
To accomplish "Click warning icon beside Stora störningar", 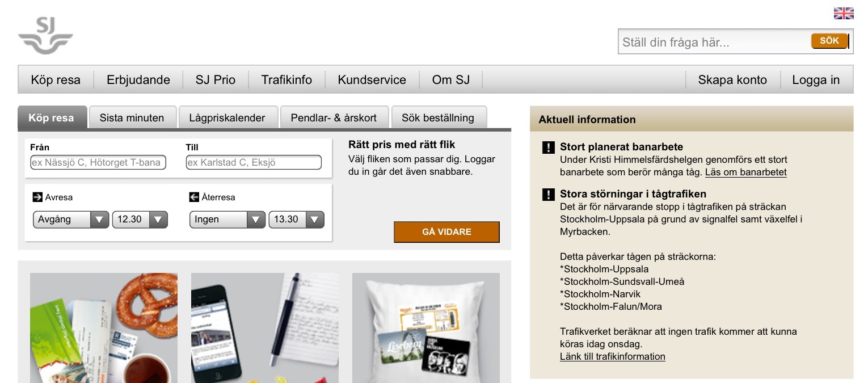I will 548,195.
